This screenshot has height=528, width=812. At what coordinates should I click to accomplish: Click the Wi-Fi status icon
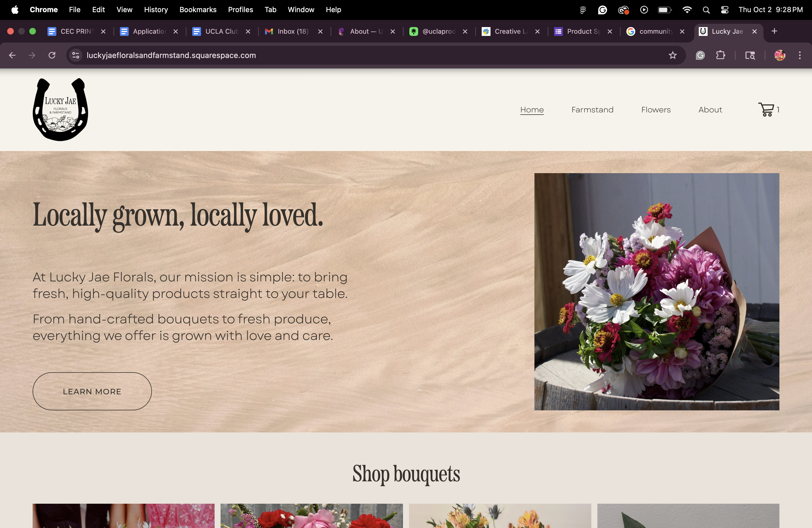[687, 10]
